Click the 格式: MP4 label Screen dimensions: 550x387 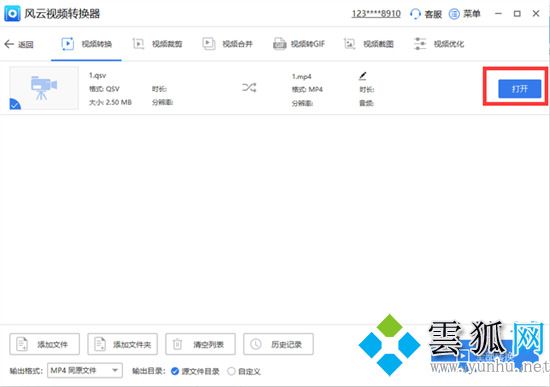pyautogui.click(x=307, y=89)
